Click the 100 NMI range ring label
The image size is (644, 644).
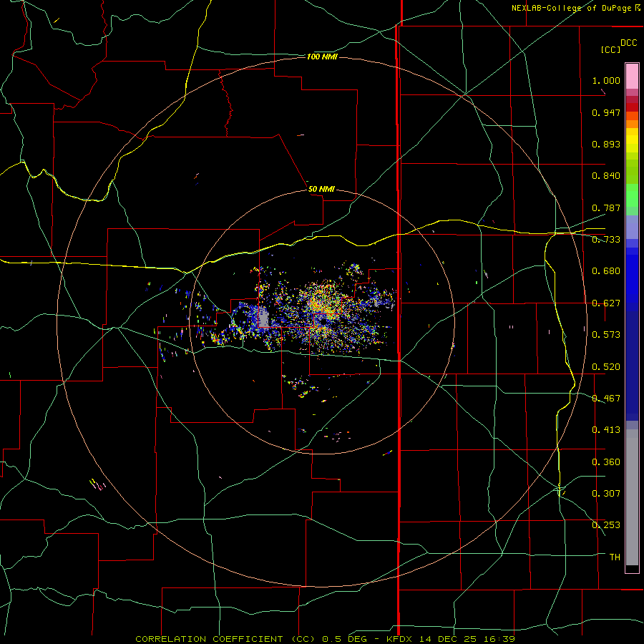(321, 57)
